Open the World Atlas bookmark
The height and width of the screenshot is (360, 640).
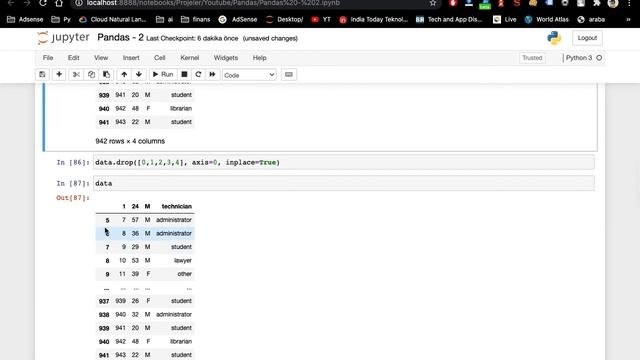coord(547,20)
